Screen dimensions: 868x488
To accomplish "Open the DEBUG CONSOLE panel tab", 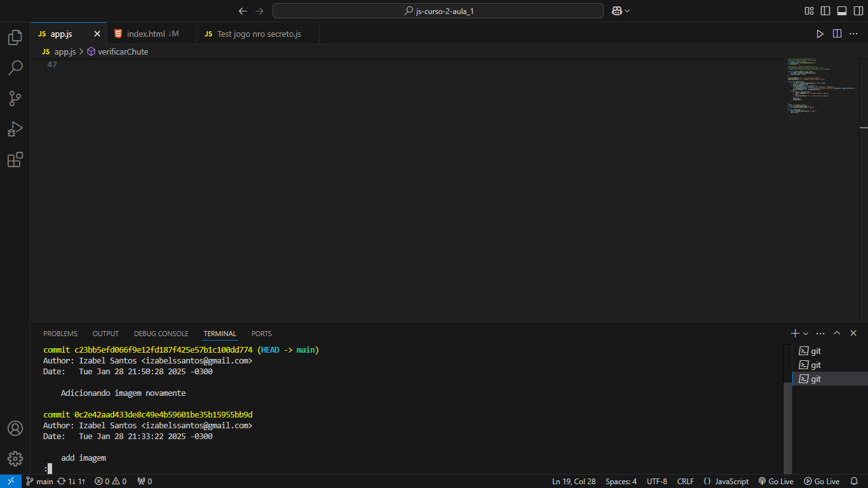I will [161, 334].
